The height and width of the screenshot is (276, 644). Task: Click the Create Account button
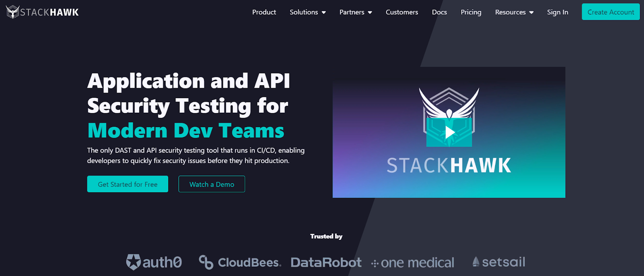611,12
